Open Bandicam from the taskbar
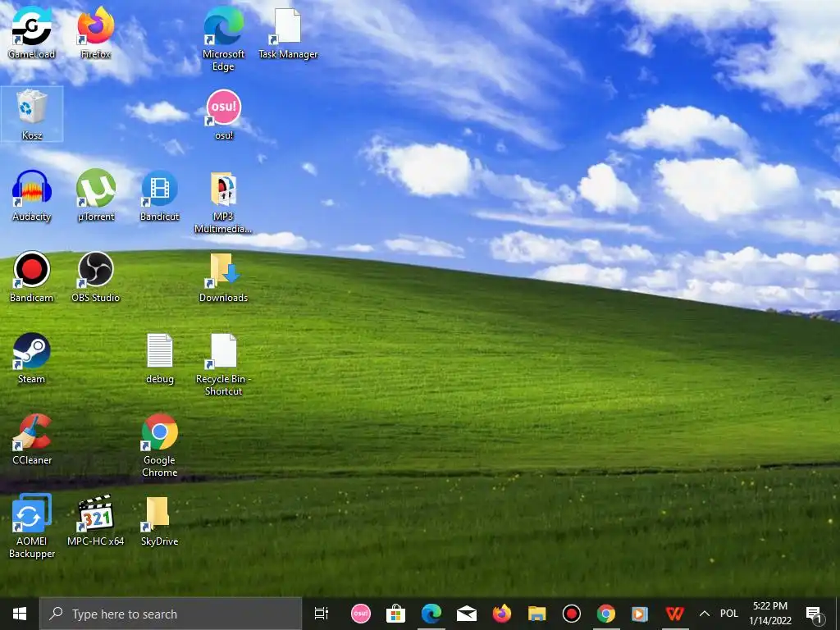The width and height of the screenshot is (840, 630). click(572, 614)
